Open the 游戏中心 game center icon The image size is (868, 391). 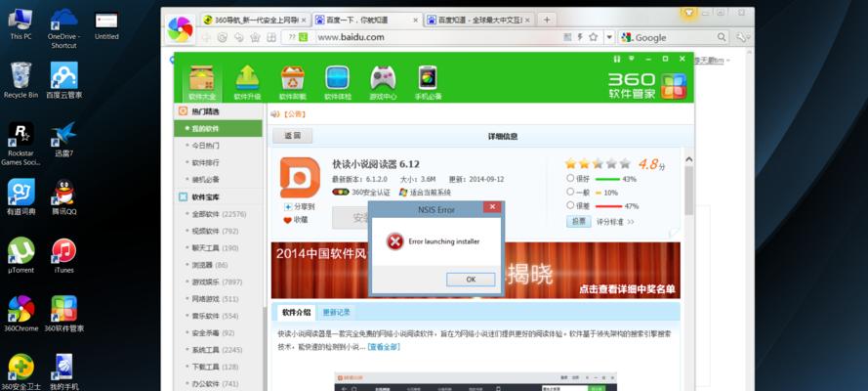click(x=383, y=83)
